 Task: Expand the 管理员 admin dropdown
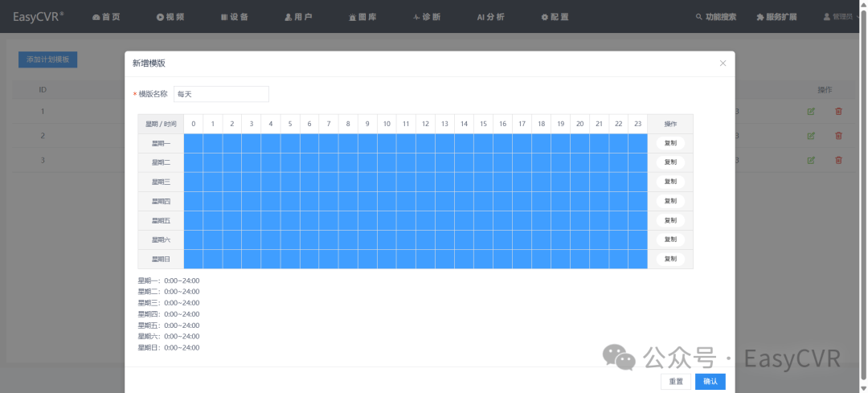click(x=841, y=17)
